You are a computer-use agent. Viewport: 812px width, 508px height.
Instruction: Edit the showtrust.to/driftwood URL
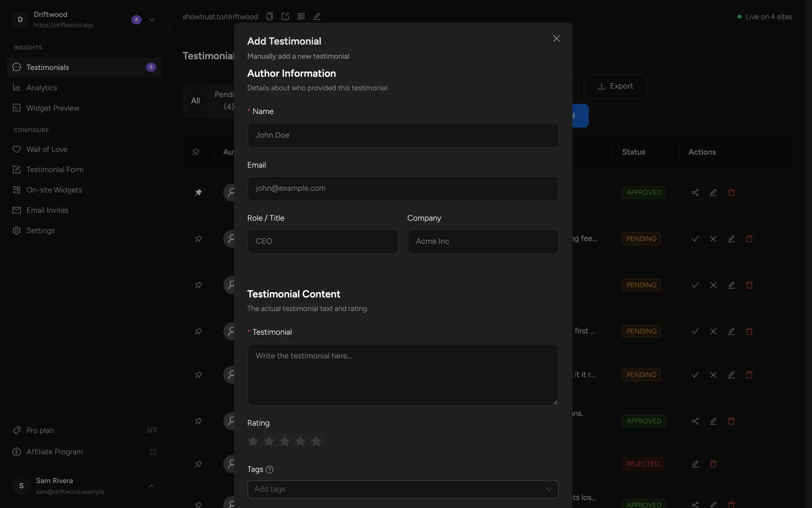tap(317, 17)
